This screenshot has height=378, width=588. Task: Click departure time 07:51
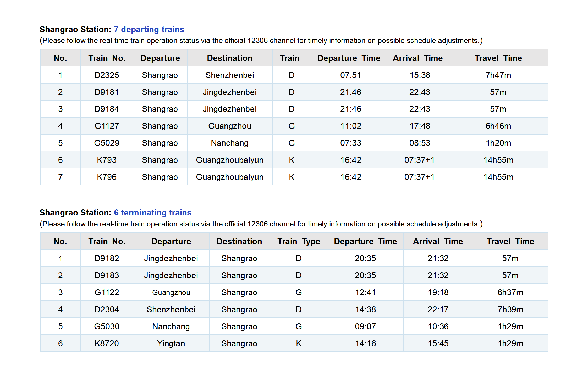point(351,75)
